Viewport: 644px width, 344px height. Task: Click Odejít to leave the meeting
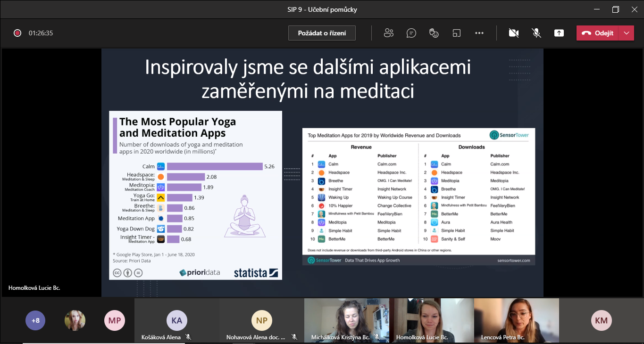click(597, 33)
